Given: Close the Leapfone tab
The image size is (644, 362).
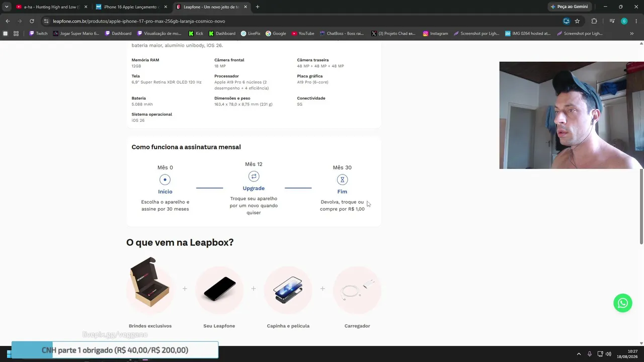Looking at the screenshot, I should click(246, 7).
